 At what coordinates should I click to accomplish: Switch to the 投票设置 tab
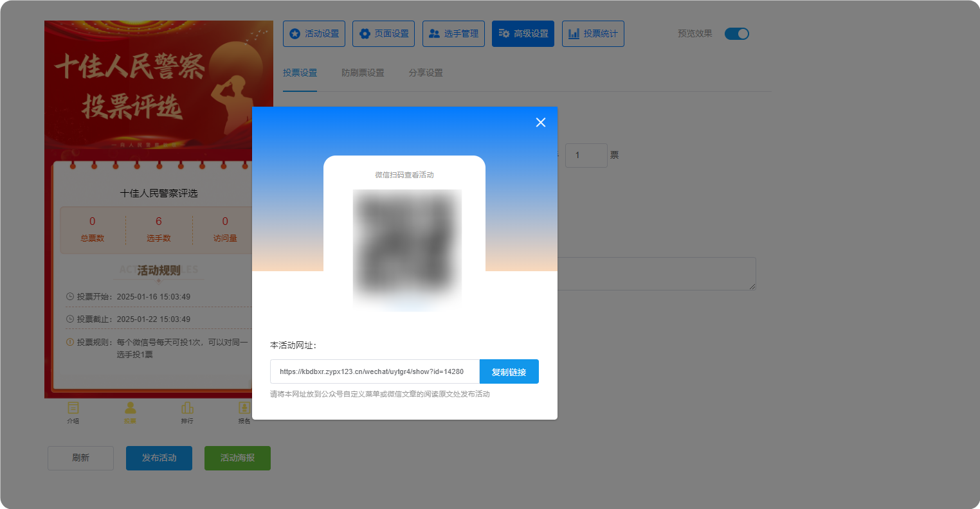point(300,73)
